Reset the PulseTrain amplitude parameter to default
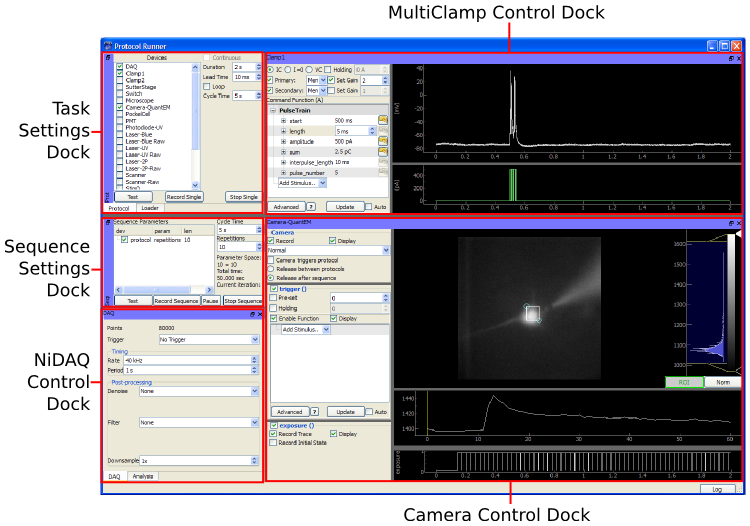Image resolution: width=750 pixels, height=526 pixels. coord(383,141)
